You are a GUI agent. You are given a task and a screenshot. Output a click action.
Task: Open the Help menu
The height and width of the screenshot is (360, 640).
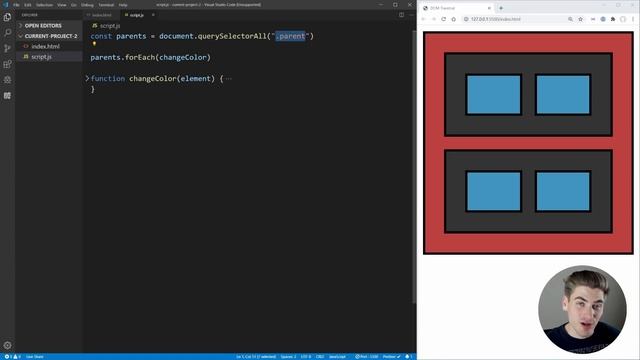coord(123,5)
